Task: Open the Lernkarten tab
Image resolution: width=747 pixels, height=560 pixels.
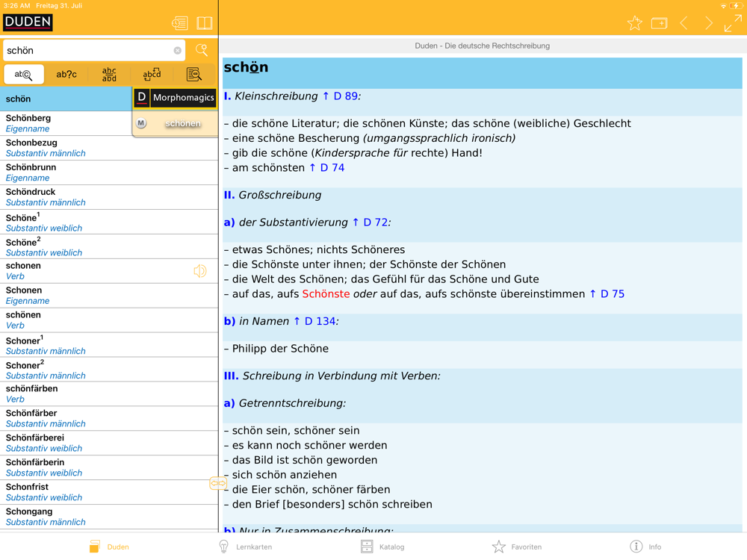Action: 245,547
